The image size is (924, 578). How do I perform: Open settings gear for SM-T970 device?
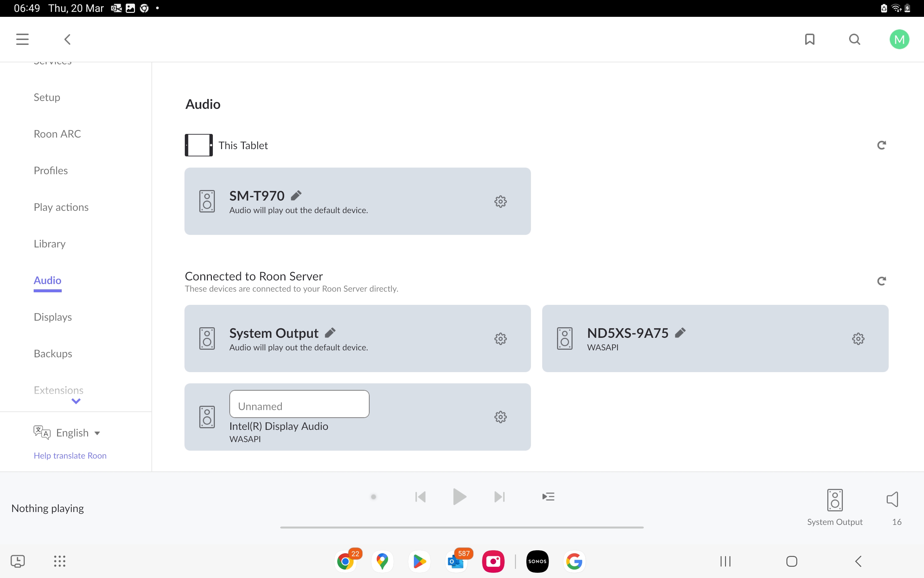tap(500, 202)
